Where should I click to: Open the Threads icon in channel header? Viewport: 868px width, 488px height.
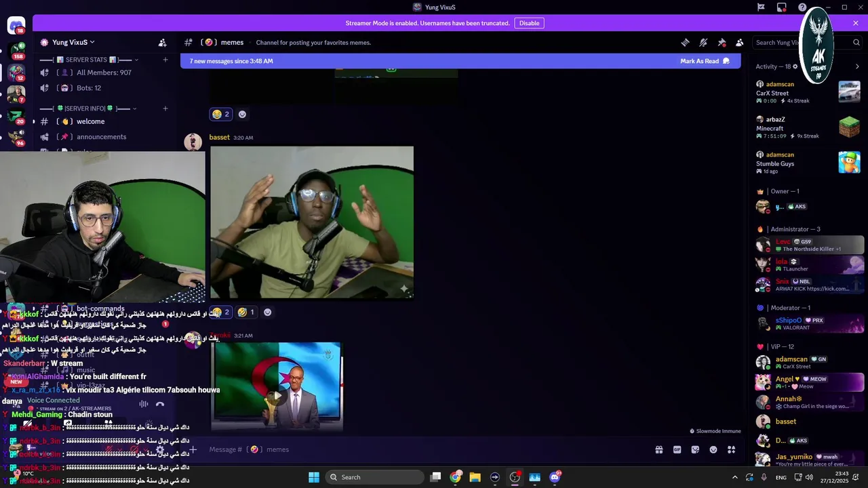(685, 43)
